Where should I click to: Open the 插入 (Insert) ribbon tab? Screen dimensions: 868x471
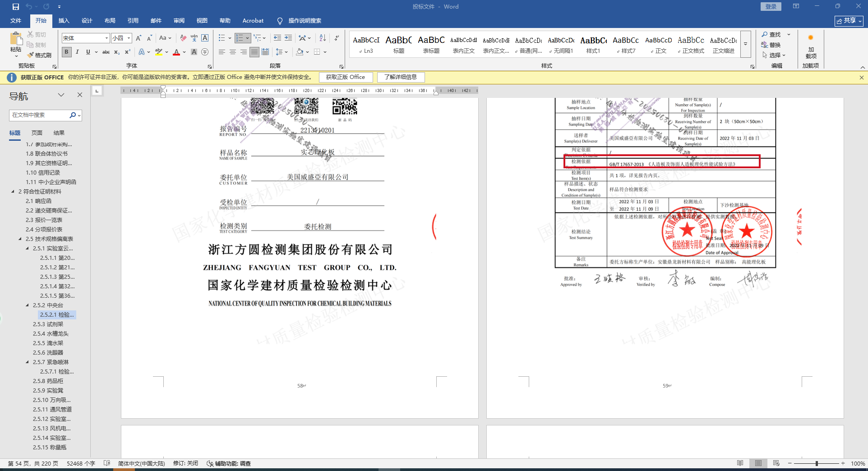click(x=64, y=21)
